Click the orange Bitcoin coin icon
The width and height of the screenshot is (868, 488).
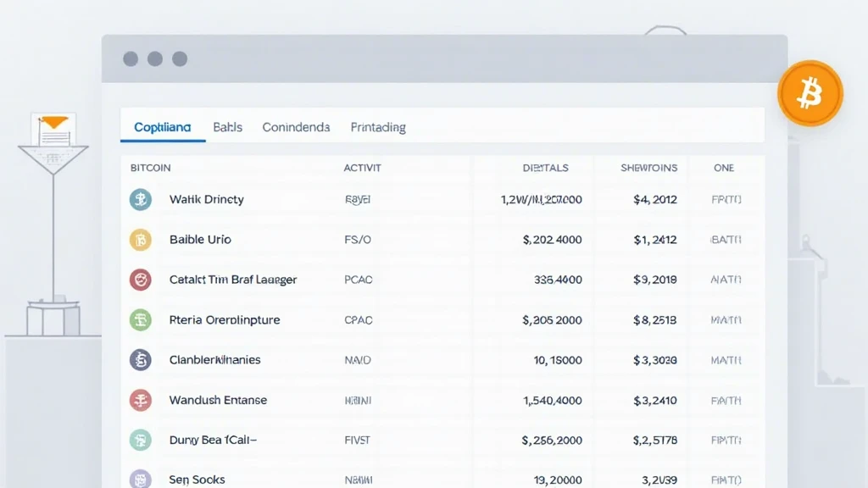810,93
